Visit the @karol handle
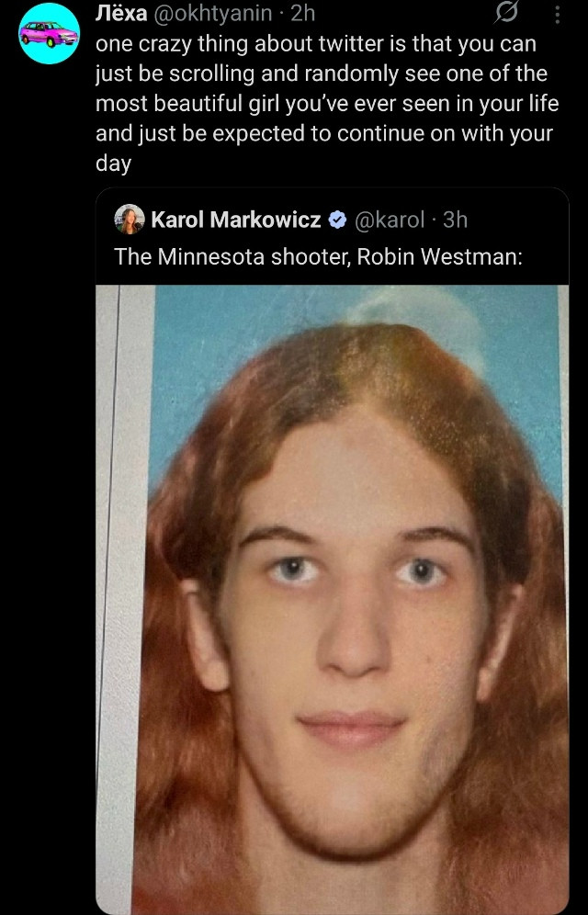Viewport: 588px width, 915px height. click(390, 220)
